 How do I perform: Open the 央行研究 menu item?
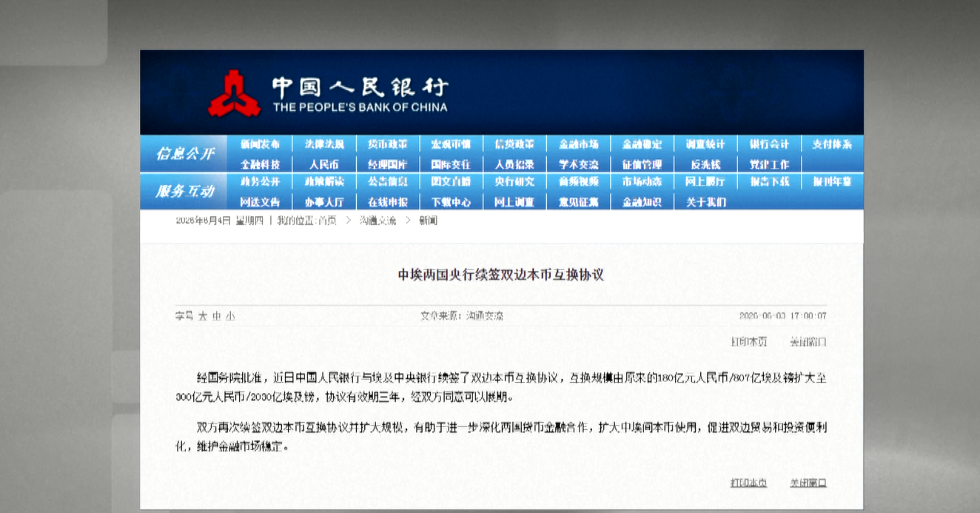pos(514,181)
